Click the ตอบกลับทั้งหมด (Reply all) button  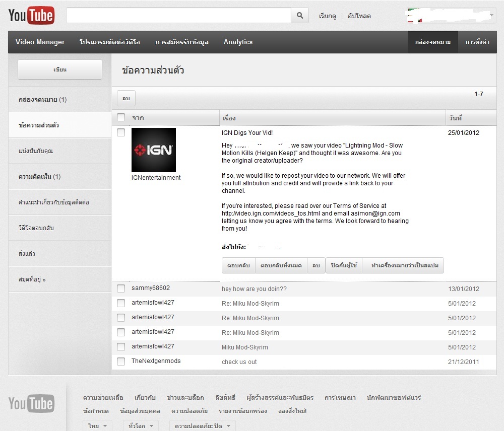[x=281, y=265]
